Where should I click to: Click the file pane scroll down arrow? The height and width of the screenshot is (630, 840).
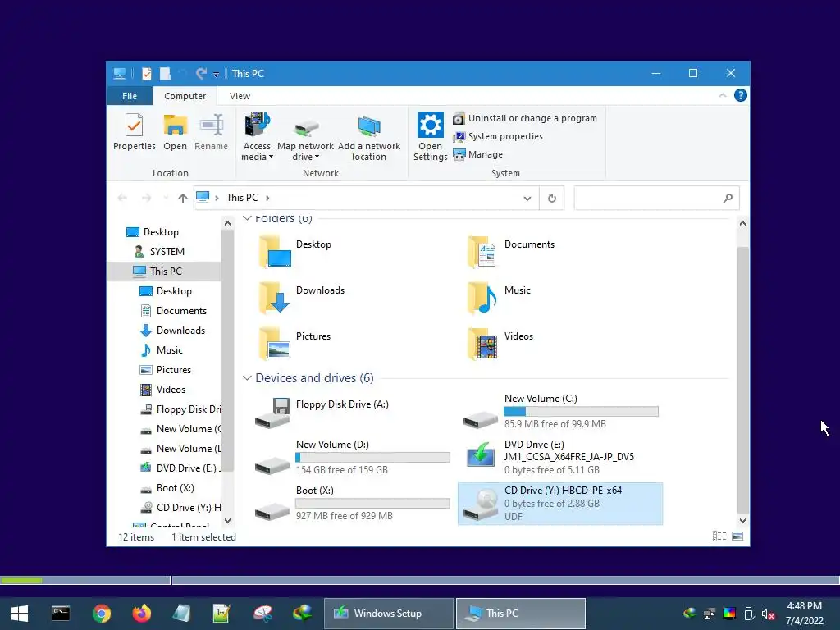pyautogui.click(x=742, y=520)
